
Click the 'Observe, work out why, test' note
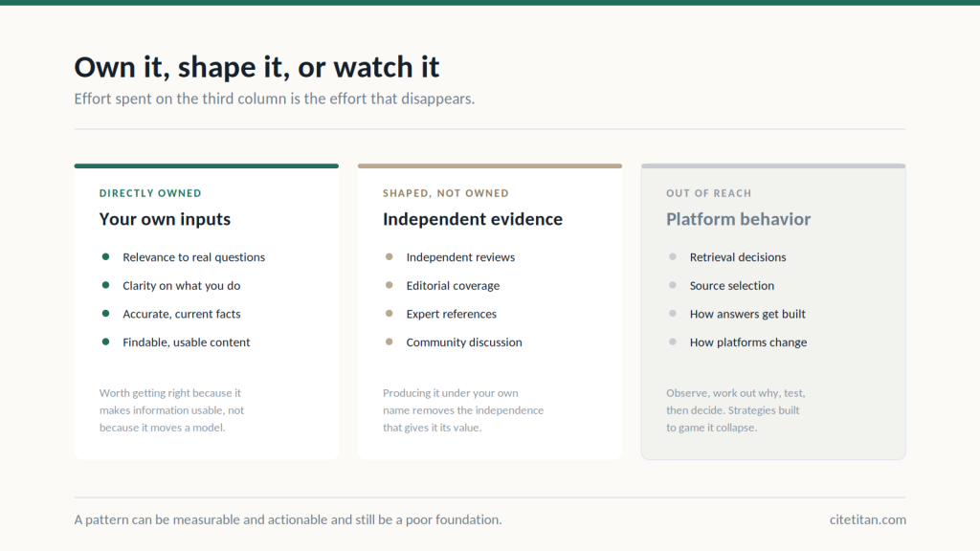736,410
